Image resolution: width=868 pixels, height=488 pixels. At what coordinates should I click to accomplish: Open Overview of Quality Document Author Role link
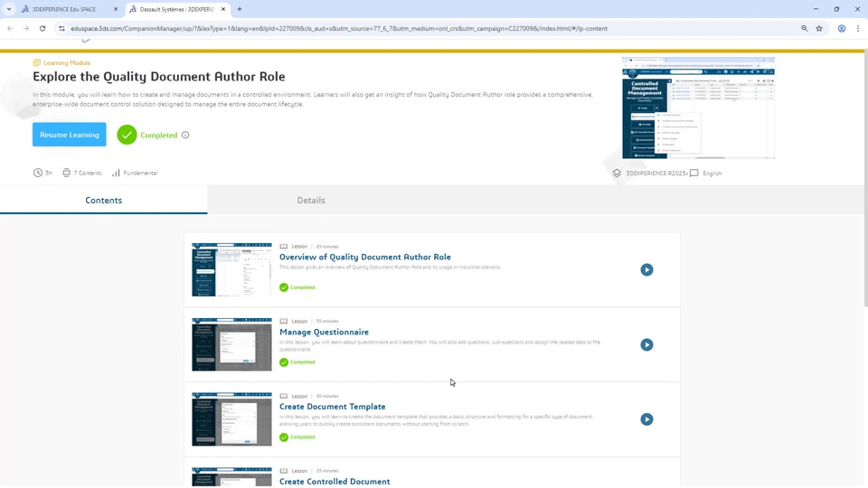pyautogui.click(x=364, y=257)
